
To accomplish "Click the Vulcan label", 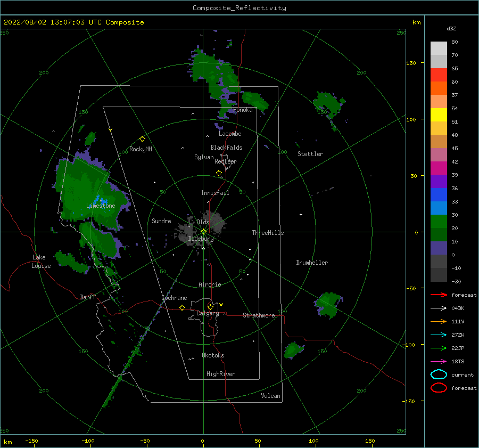I will (271, 396).
